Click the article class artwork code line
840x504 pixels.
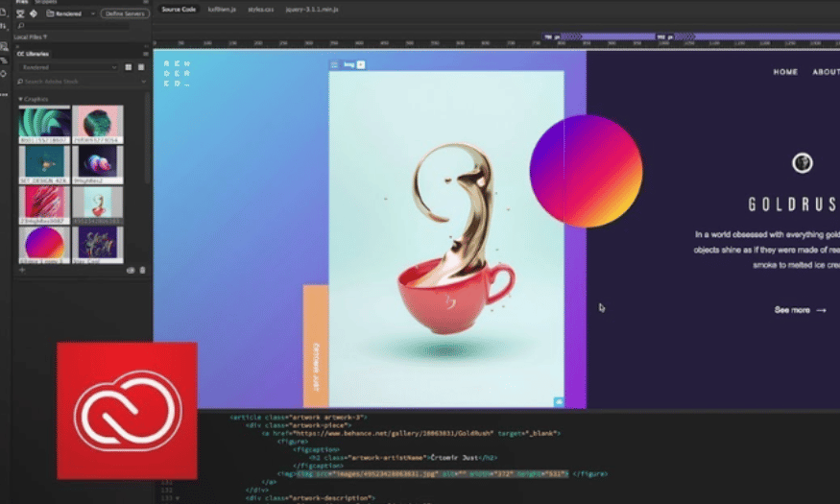[299, 418]
